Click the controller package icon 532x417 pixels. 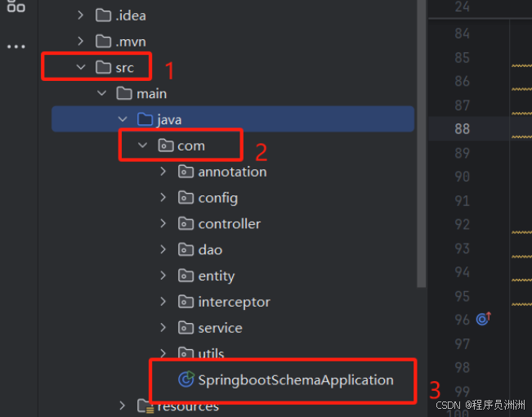186,224
